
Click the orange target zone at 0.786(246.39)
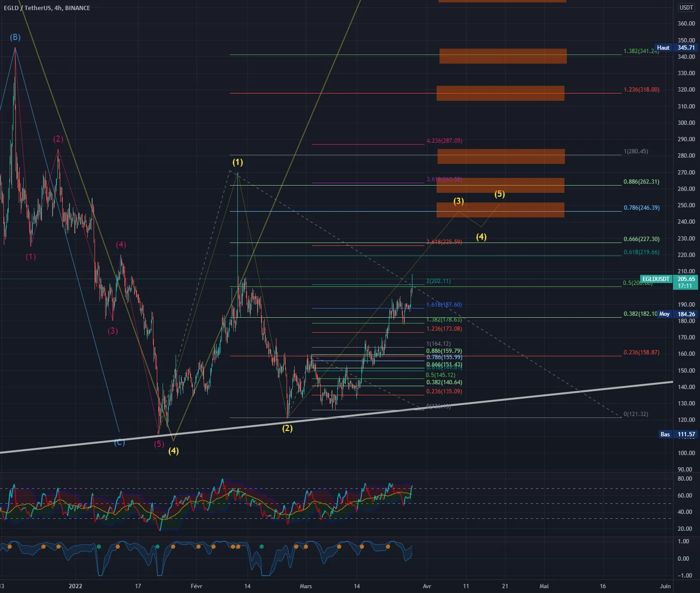pos(500,210)
